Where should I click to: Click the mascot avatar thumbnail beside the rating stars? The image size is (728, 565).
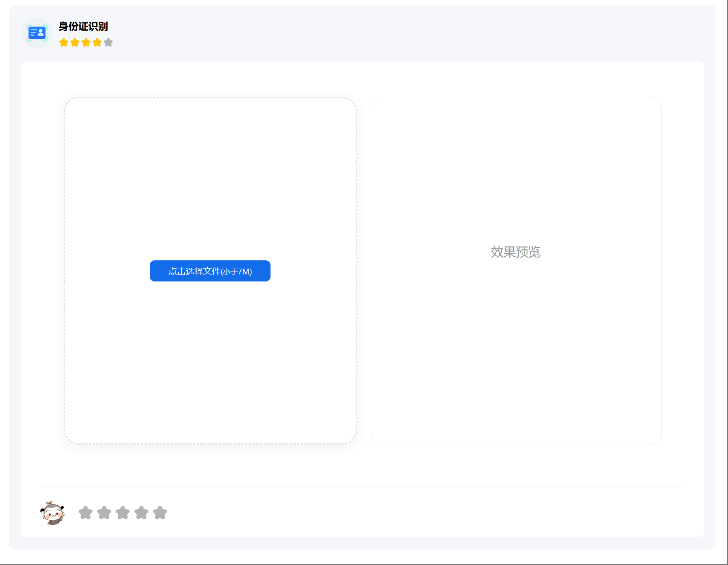pyautogui.click(x=53, y=512)
